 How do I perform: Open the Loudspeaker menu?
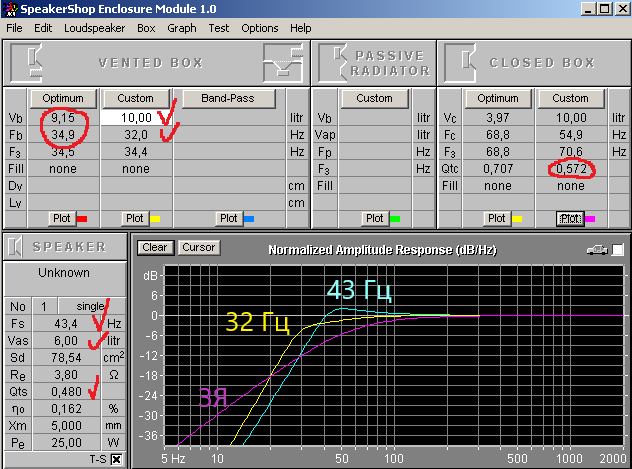point(94,28)
